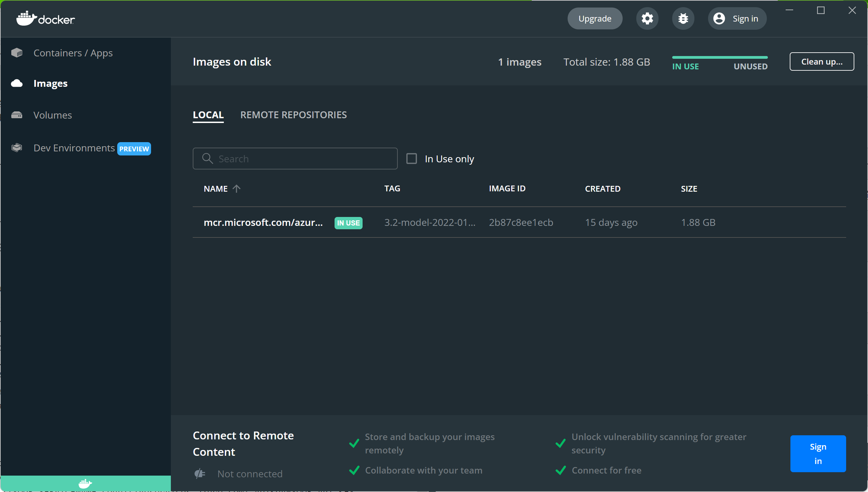Click the Volumes drive icon
The image size is (868, 492).
17,115
